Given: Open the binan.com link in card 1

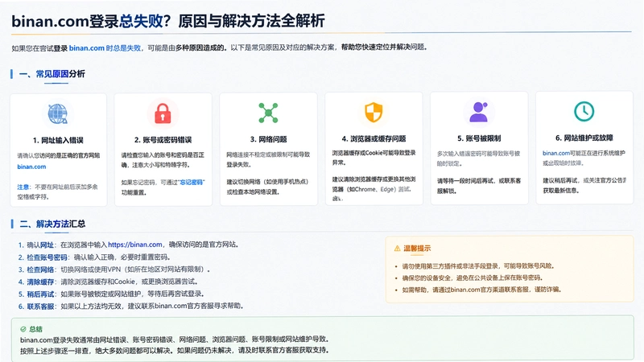Looking at the screenshot, I should pos(31,167).
